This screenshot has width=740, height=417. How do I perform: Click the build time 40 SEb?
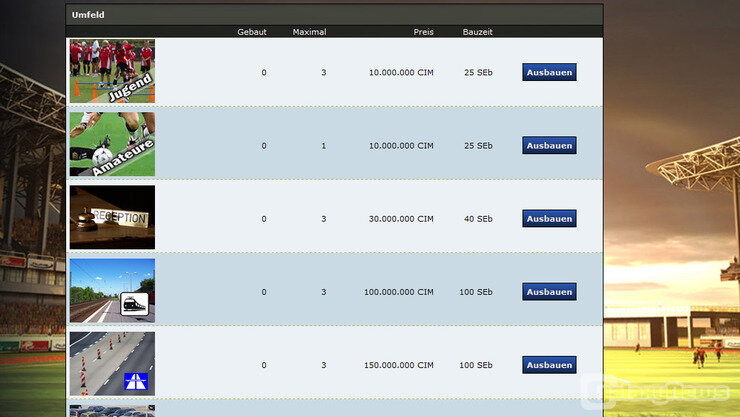(478, 219)
